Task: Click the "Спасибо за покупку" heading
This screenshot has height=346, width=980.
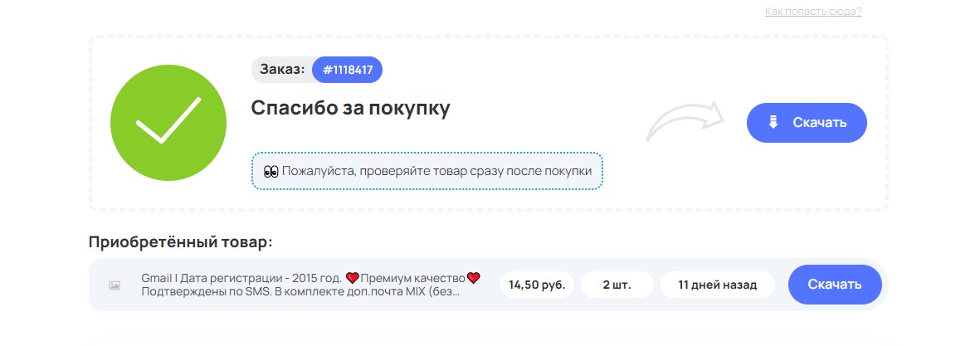Action: pyautogui.click(x=350, y=108)
